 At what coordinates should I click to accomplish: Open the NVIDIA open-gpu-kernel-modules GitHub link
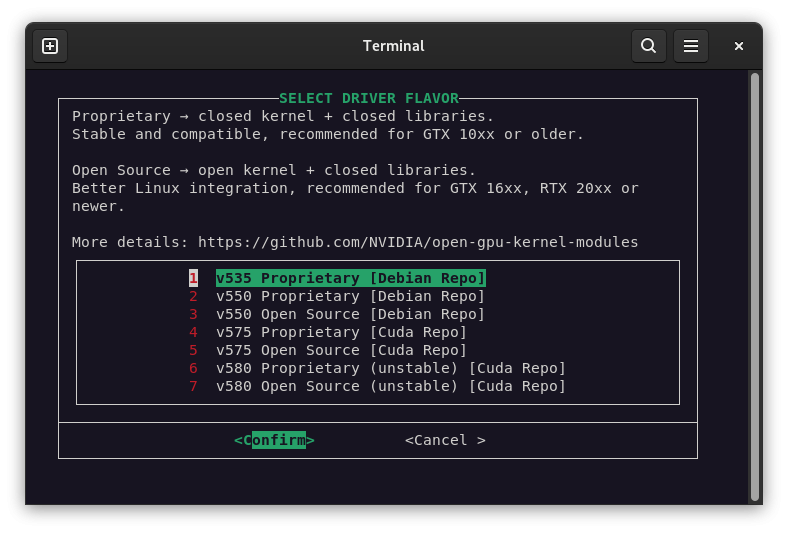[x=417, y=242]
